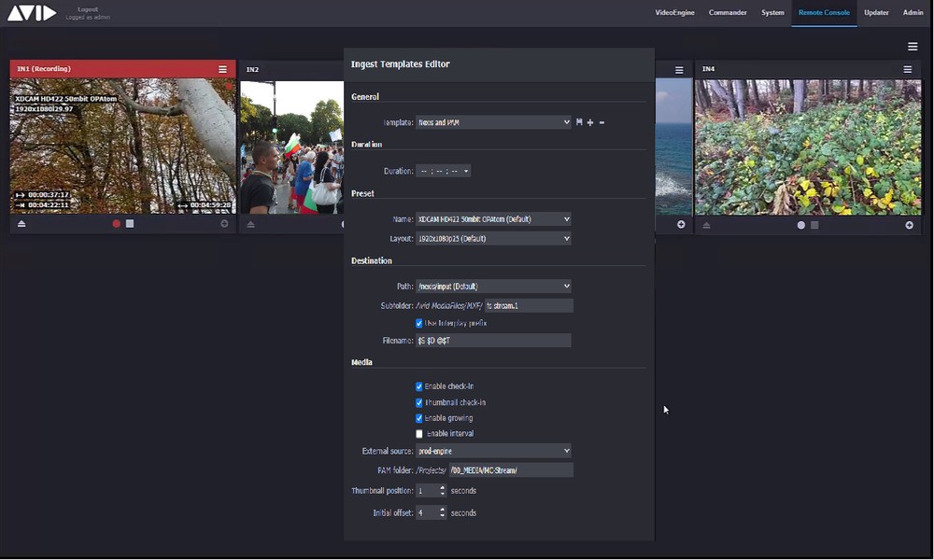Delete the template using the minus icon

601,121
